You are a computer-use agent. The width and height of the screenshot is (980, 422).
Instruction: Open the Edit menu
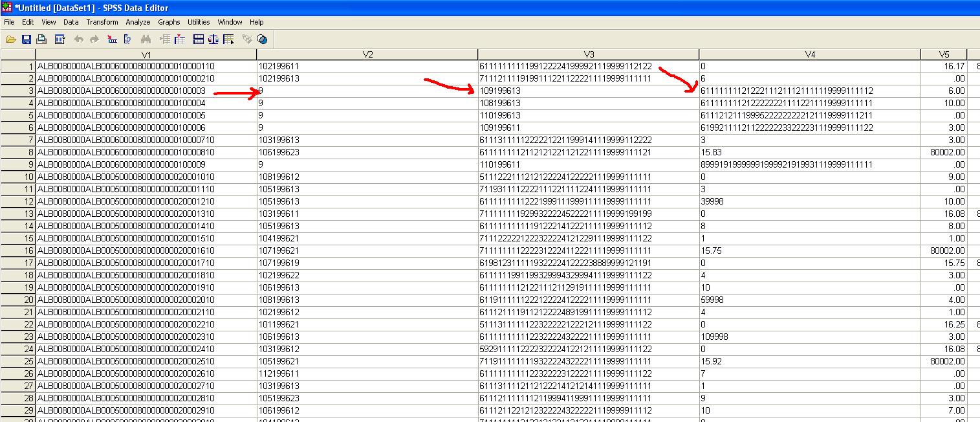[x=28, y=22]
